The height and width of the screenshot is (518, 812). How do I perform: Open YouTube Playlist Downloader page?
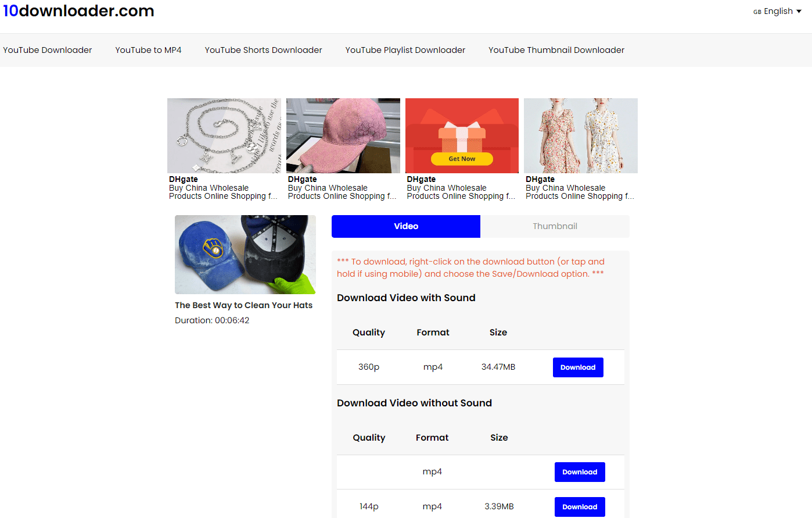point(405,50)
